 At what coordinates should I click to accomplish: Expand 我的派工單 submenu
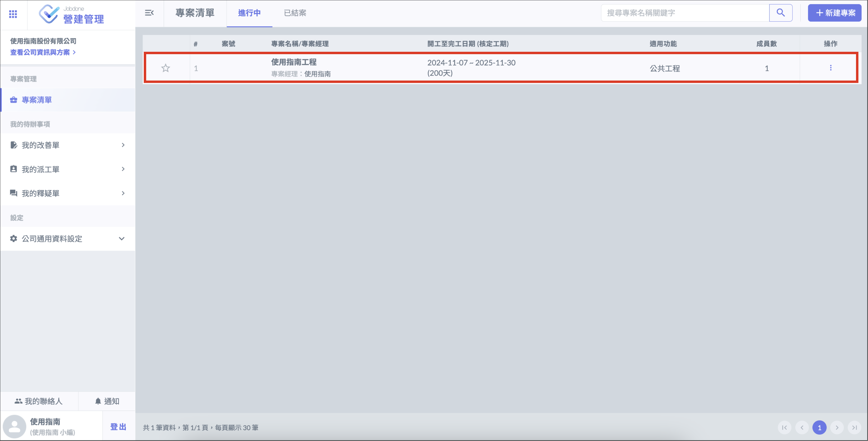pos(67,169)
